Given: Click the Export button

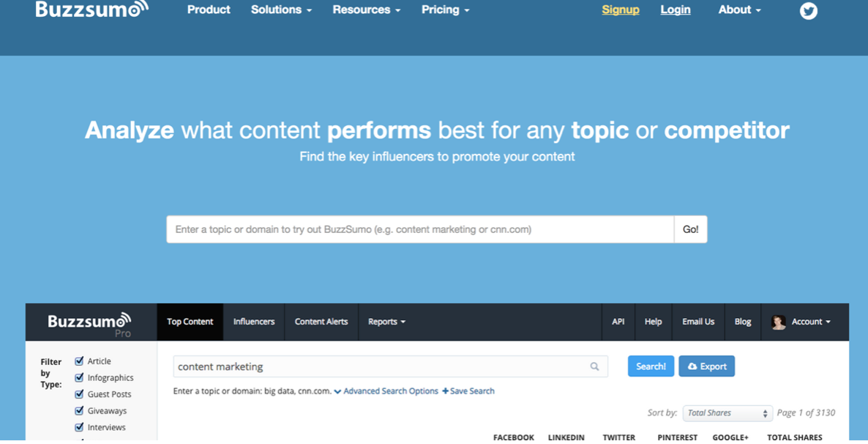Looking at the screenshot, I should [x=707, y=366].
